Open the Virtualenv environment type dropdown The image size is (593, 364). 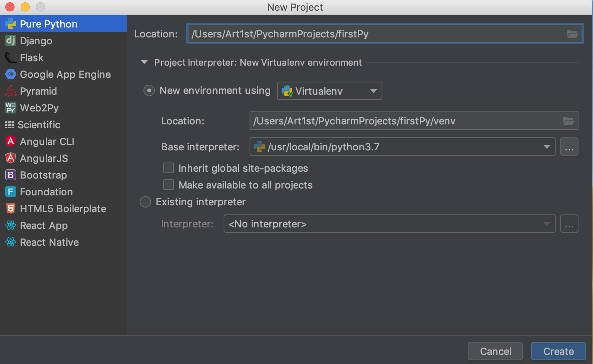373,91
